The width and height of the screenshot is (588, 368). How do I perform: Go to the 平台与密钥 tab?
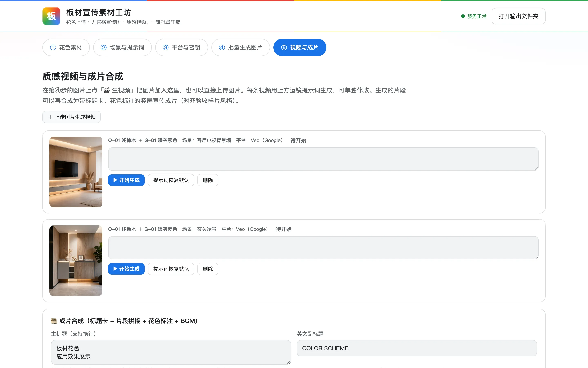coord(182,47)
